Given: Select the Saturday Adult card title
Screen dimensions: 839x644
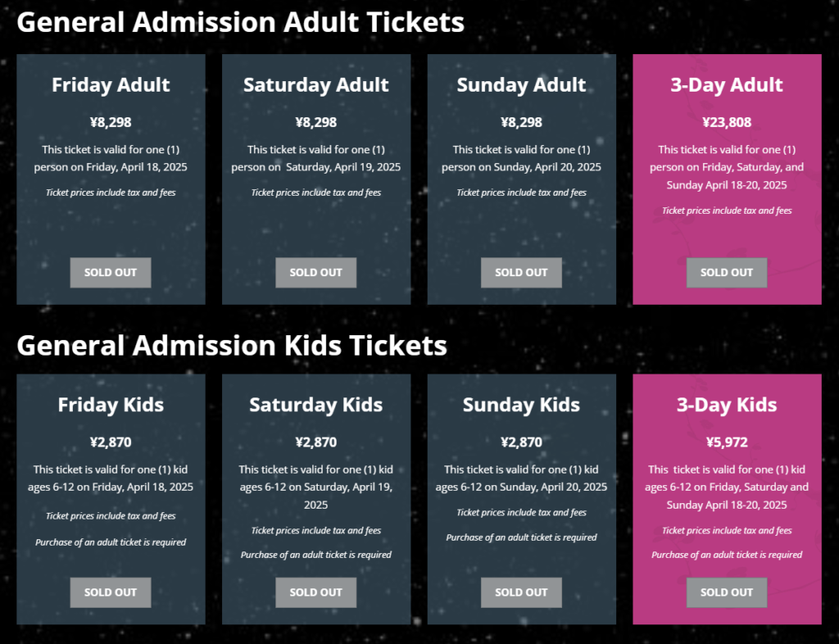Looking at the screenshot, I should pyautogui.click(x=316, y=85).
